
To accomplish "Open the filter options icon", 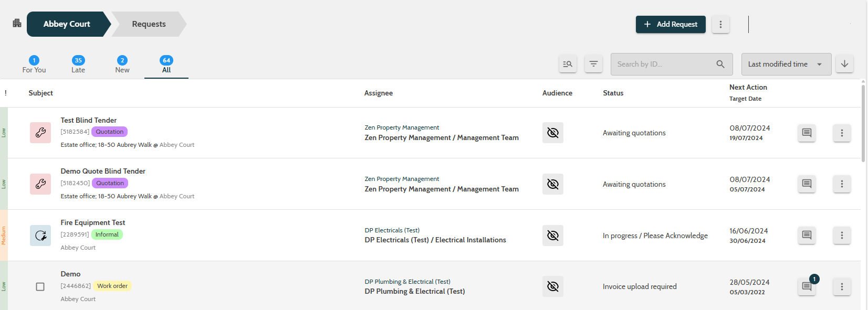I will click(593, 64).
